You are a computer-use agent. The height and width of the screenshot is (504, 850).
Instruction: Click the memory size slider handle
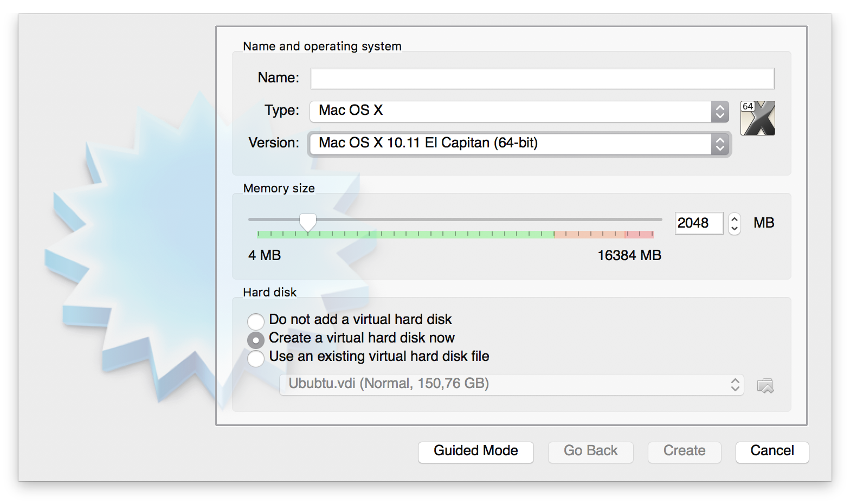308,222
